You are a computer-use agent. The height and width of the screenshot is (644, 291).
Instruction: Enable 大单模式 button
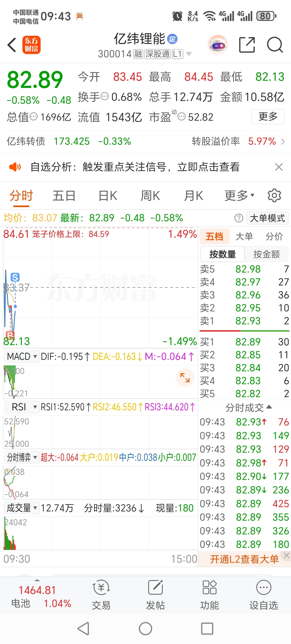pyautogui.click(x=267, y=218)
